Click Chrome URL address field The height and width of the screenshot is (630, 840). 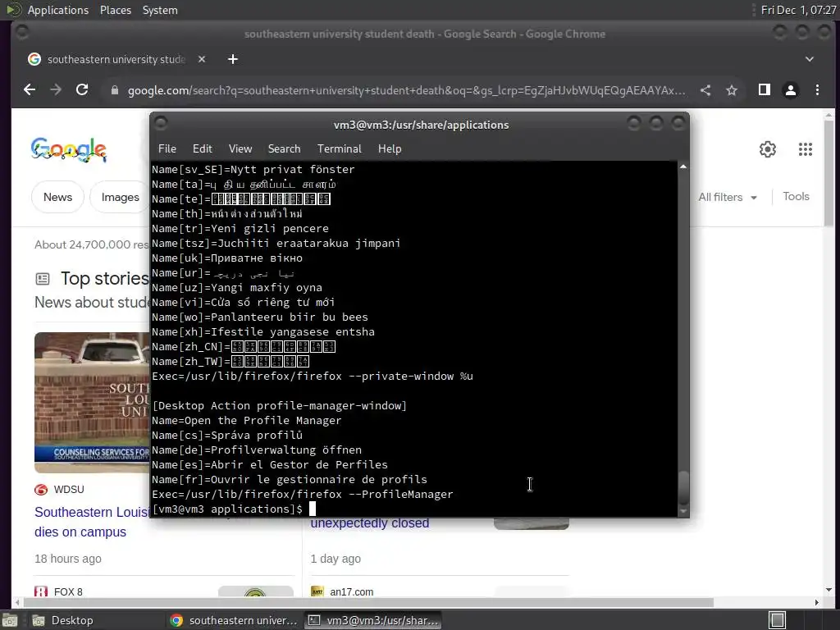(x=406, y=90)
